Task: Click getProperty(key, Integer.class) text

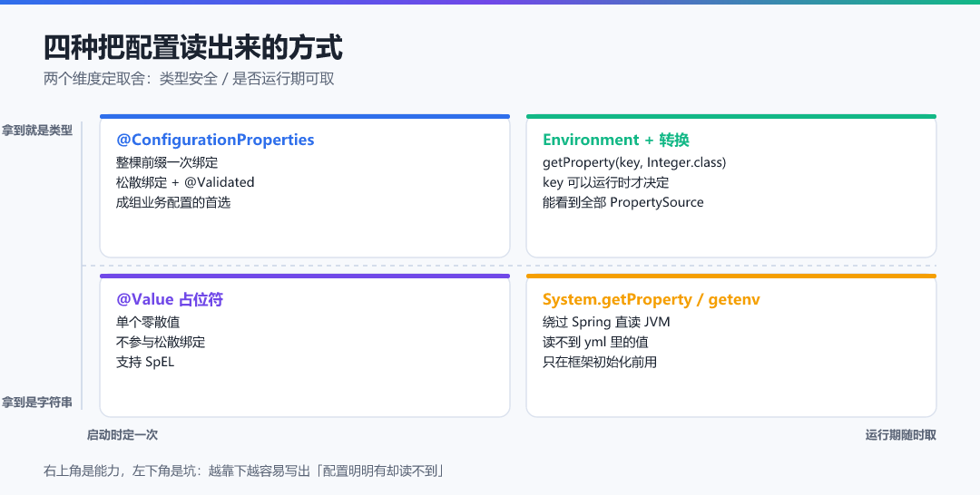Action: (x=634, y=162)
